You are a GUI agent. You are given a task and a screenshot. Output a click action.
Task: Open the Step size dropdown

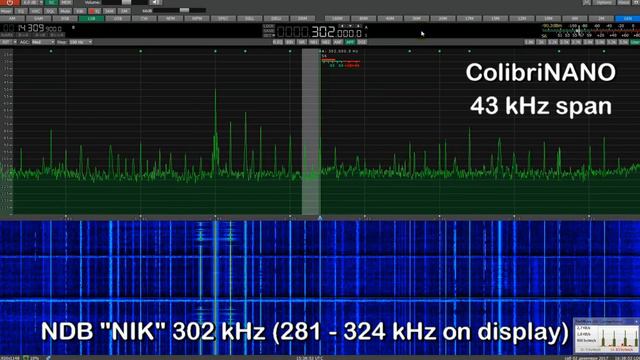tap(80, 42)
